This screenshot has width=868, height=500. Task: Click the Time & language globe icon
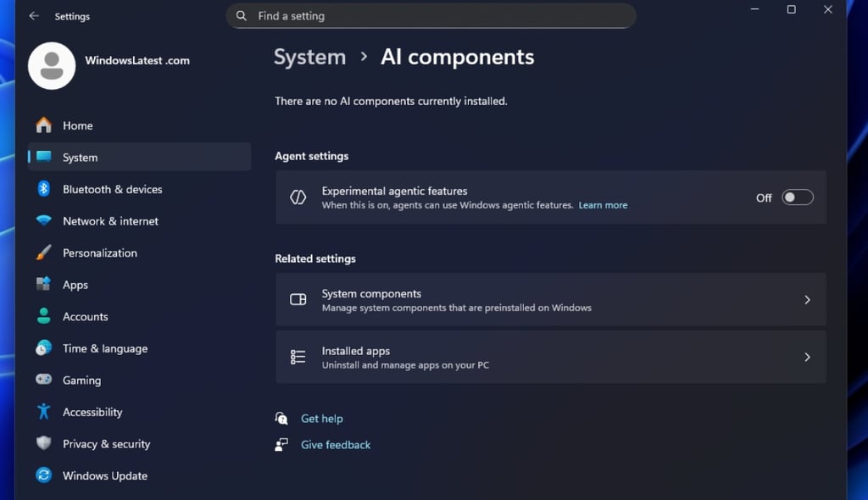(44, 347)
